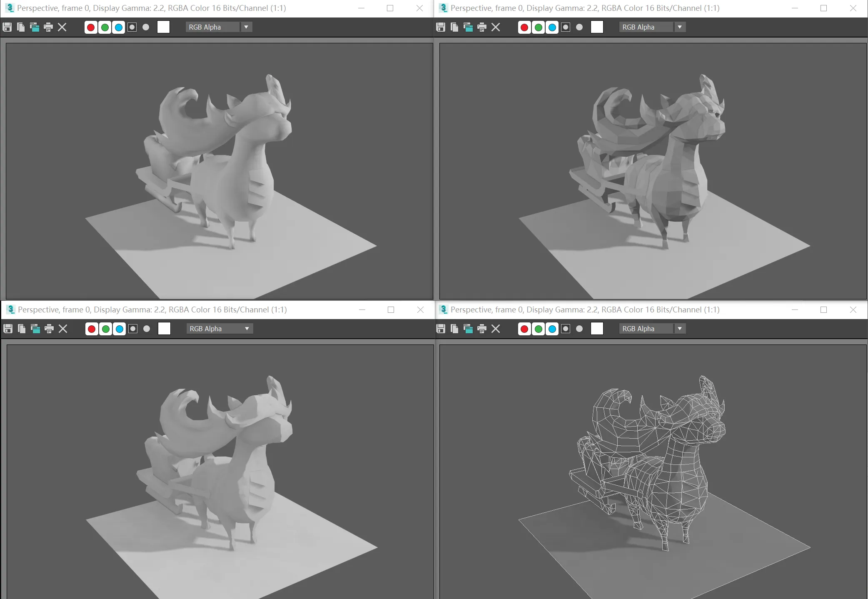Screen dimensions: 868x599
Task: Toggle blue channel in top-right window
Action: coord(552,27)
